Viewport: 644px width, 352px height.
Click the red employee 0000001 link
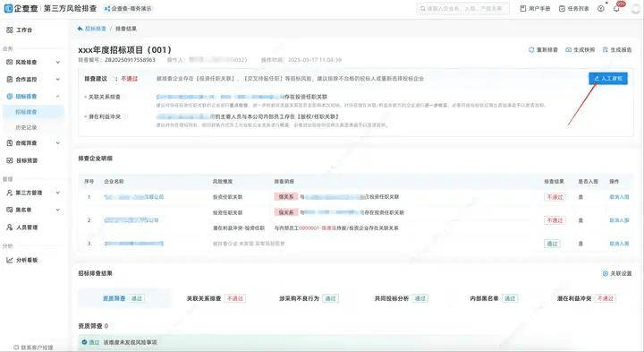318,228
